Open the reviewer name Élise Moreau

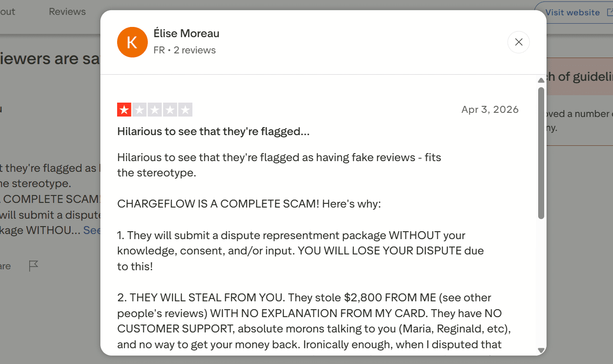tap(186, 33)
